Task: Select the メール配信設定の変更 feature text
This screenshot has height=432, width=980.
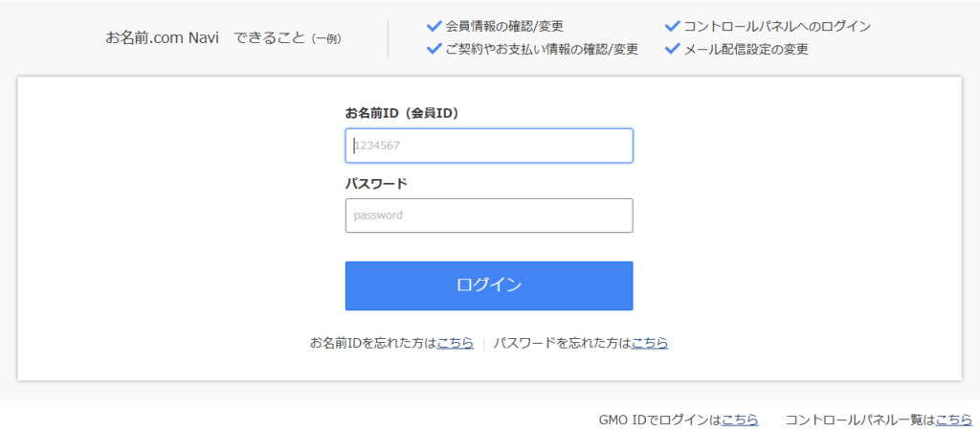Action: [x=746, y=49]
